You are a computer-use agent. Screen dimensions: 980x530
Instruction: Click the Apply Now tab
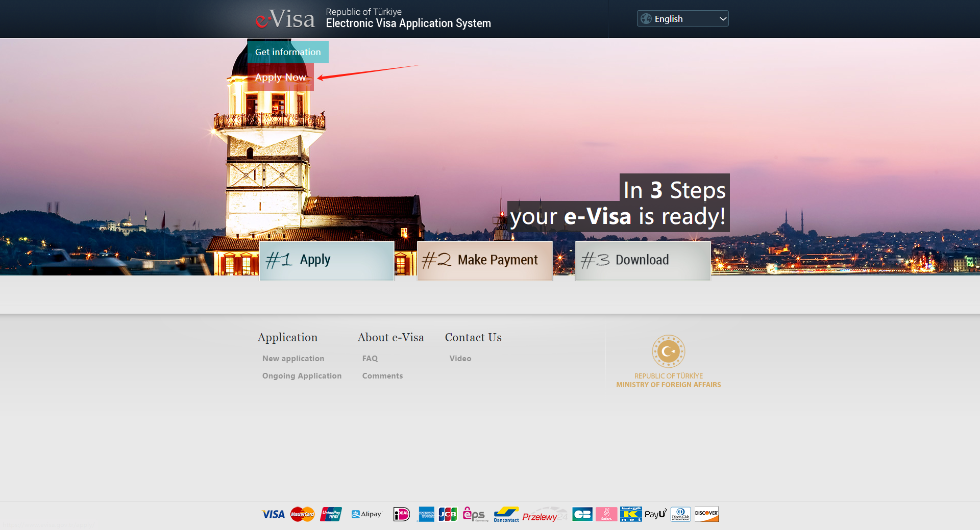[x=280, y=78]
